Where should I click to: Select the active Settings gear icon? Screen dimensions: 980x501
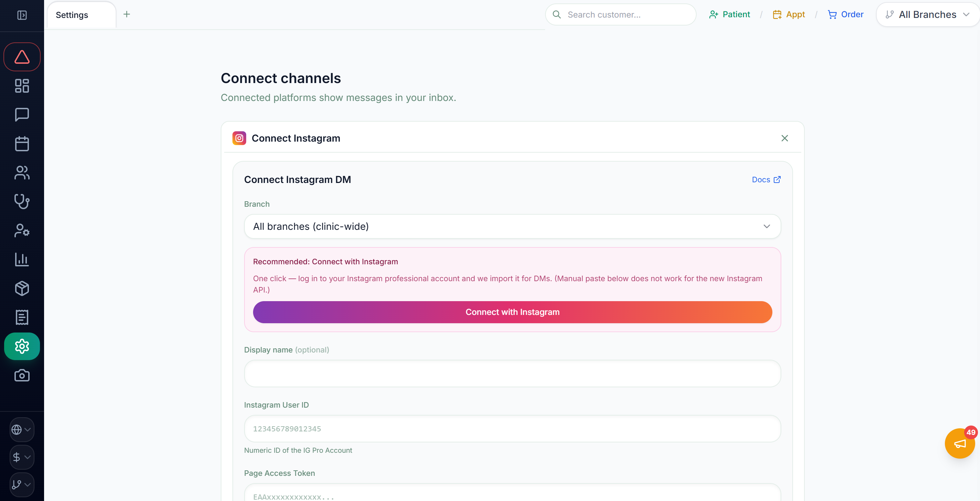(22, 346)
